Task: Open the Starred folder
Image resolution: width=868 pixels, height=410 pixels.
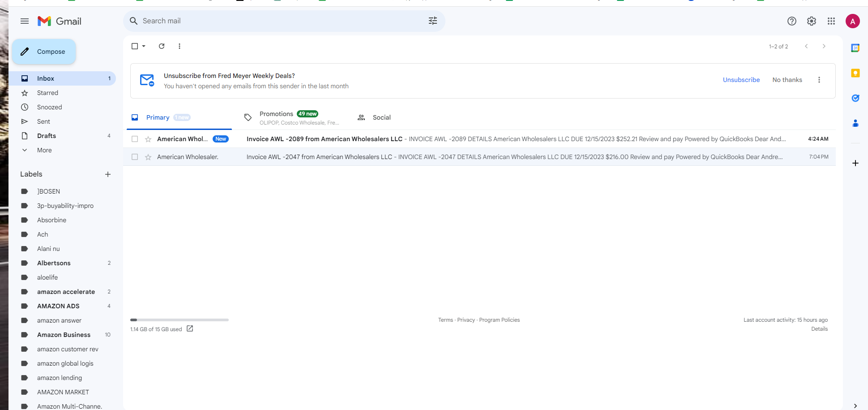Action: point(63,93)
